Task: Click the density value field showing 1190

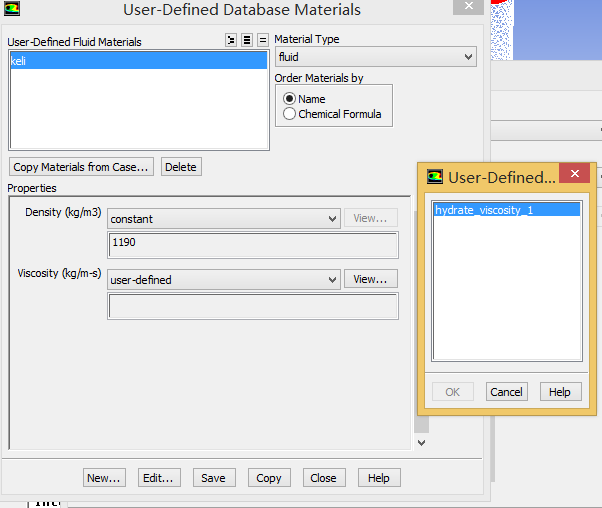Action: coord(253,245)
